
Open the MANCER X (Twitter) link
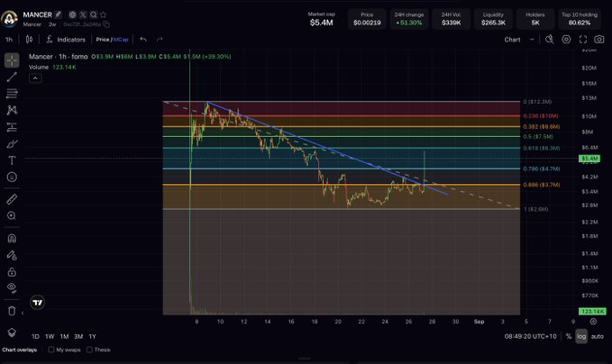(83, 14)
